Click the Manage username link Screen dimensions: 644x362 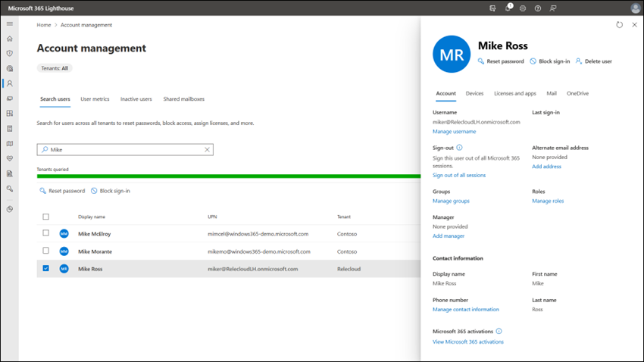[455, 131]
